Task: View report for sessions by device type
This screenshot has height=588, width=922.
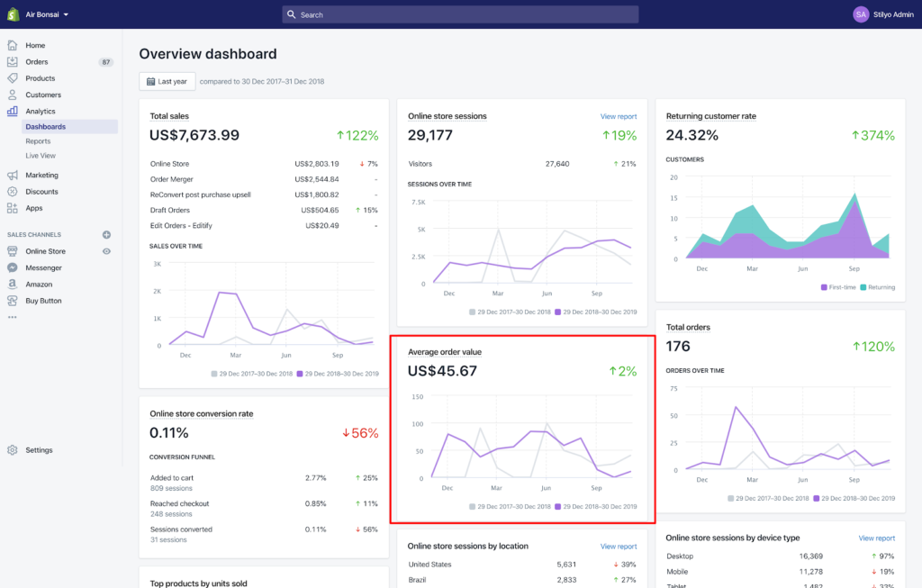Action: click(876, 538)
